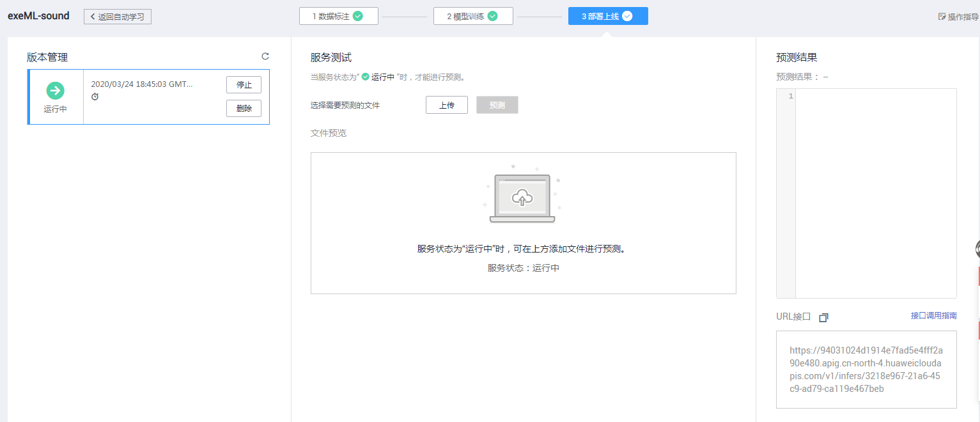Select the highlighted 部署上线 step
Image resolution: width=980 pixels, height=422 pixels.
[608, 15]
